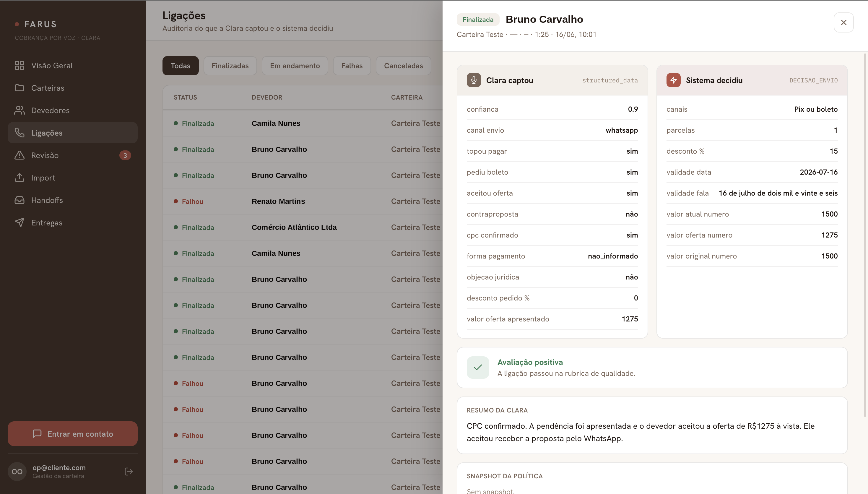The image size is (868, 494).
Task: Click lightning icon in Sistema decidiu card
Action: point(673,80)
